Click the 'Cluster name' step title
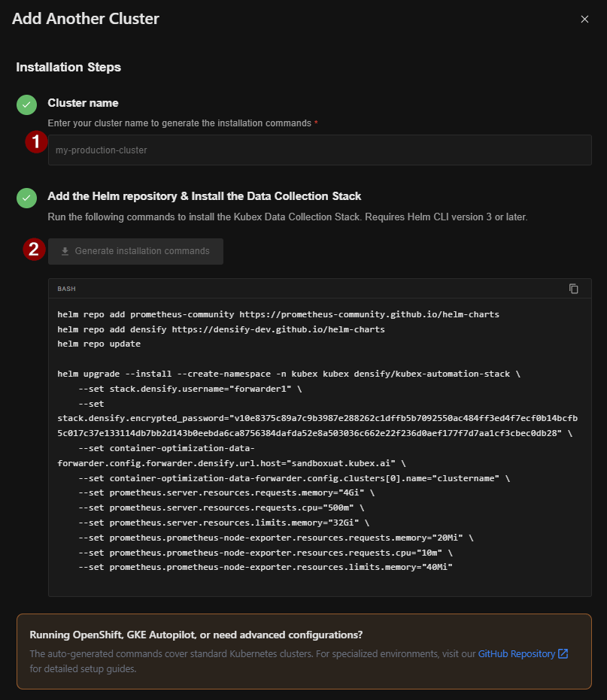The image size is (607, 700). [83, 103]
